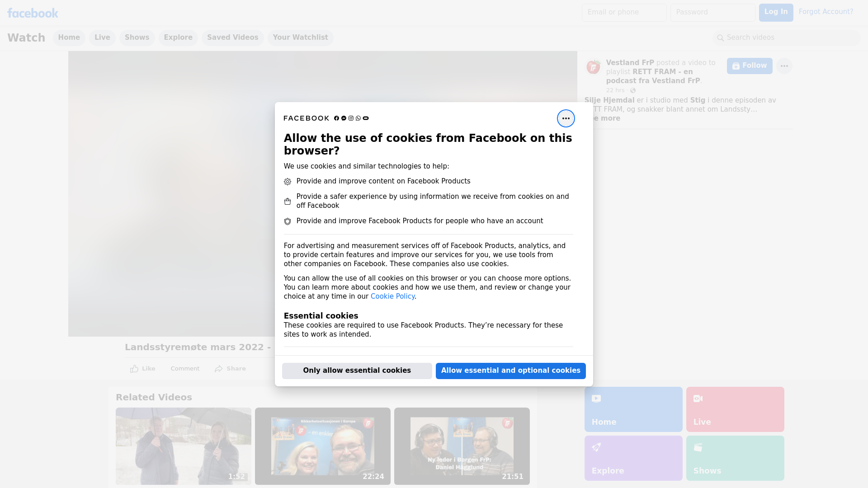Open the cookie dialog more options button
Viewport: 868px width, 488px height.
(566, 118)
